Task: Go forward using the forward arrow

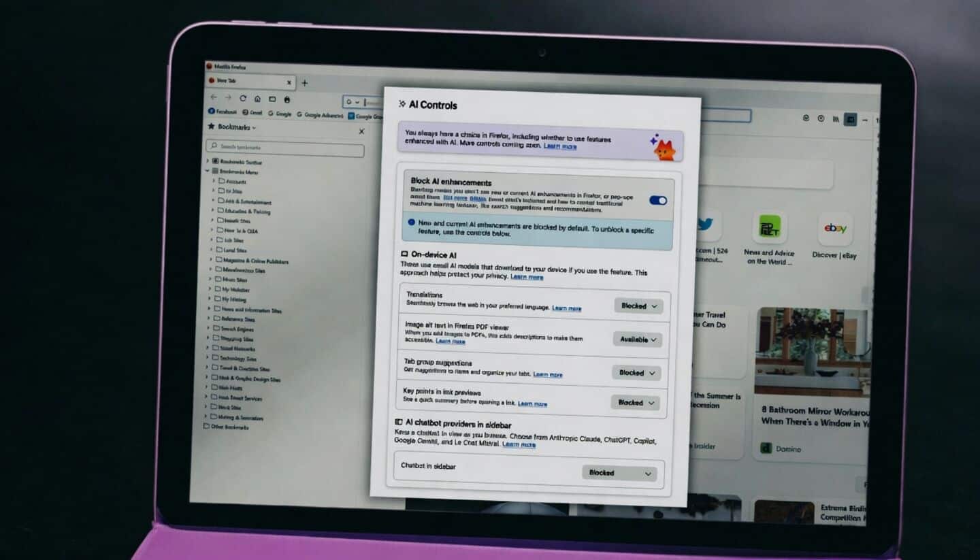Action: (228, 98)
